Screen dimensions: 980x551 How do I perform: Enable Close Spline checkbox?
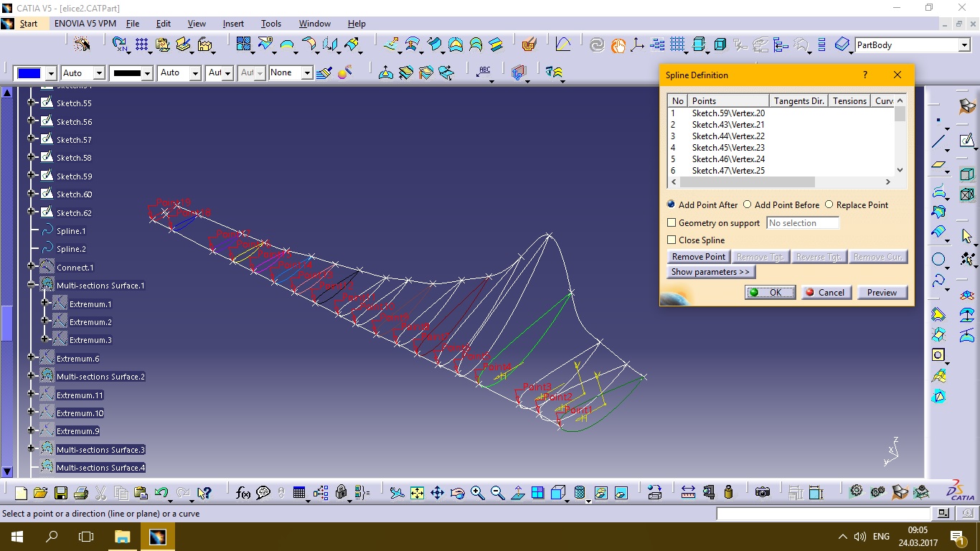click(x=672, y=240)
